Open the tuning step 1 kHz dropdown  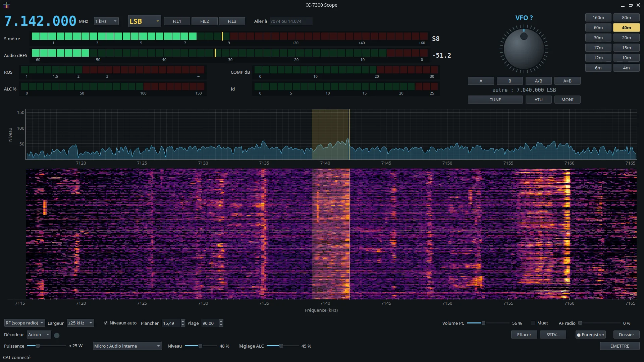coord(106,21)
